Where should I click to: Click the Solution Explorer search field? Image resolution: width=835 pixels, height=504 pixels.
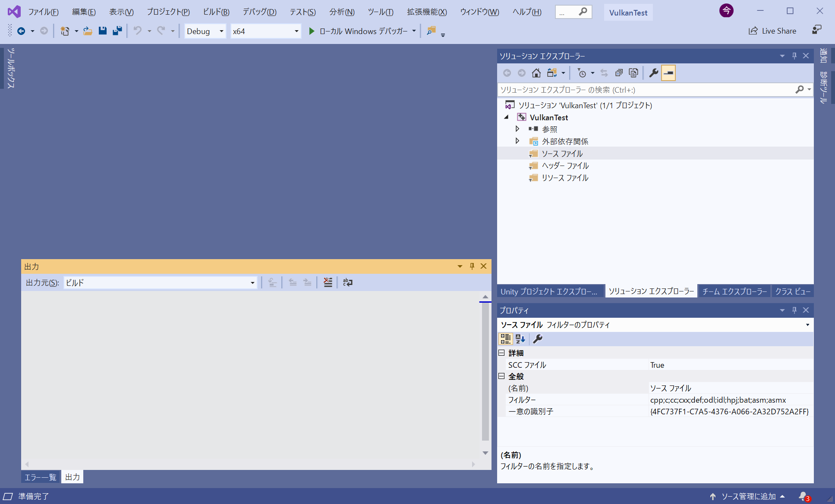click(646, 90)
